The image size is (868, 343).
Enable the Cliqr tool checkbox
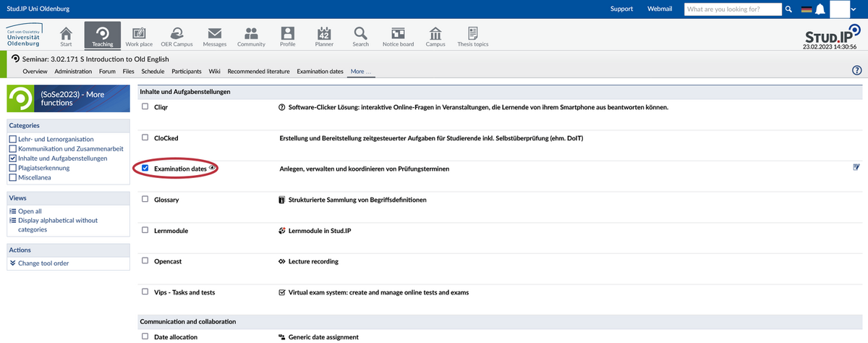tap(145, 106)
